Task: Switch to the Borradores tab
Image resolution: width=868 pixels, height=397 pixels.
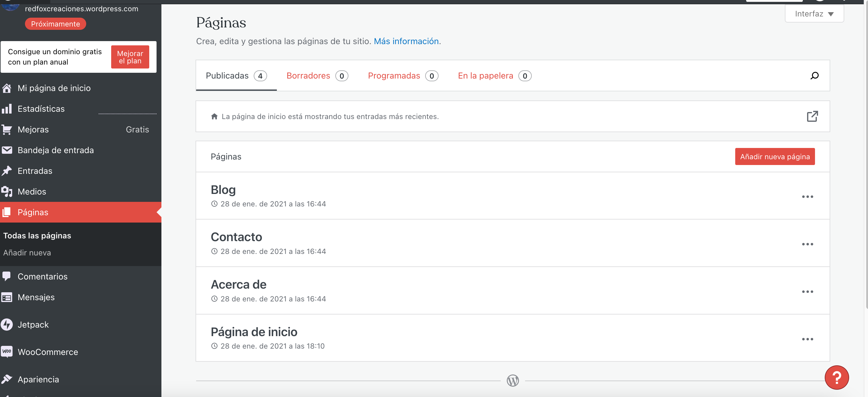Action: (x=317, y=76)
